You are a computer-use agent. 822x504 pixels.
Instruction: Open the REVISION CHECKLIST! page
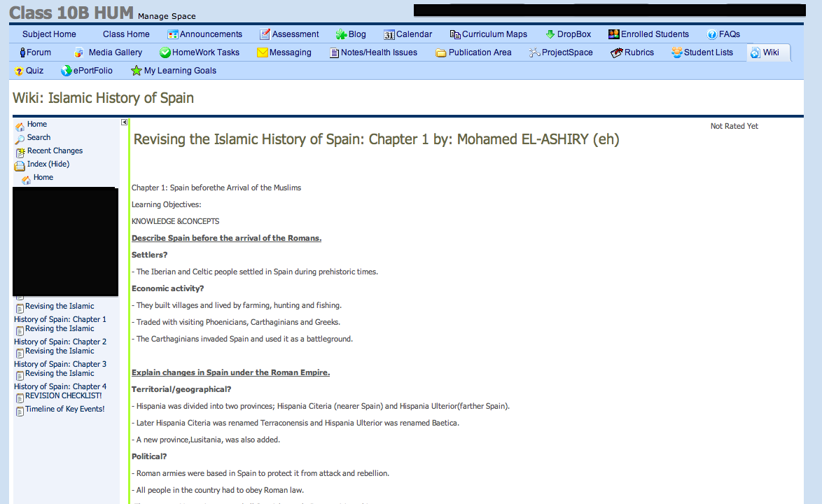tap(63, 395)
